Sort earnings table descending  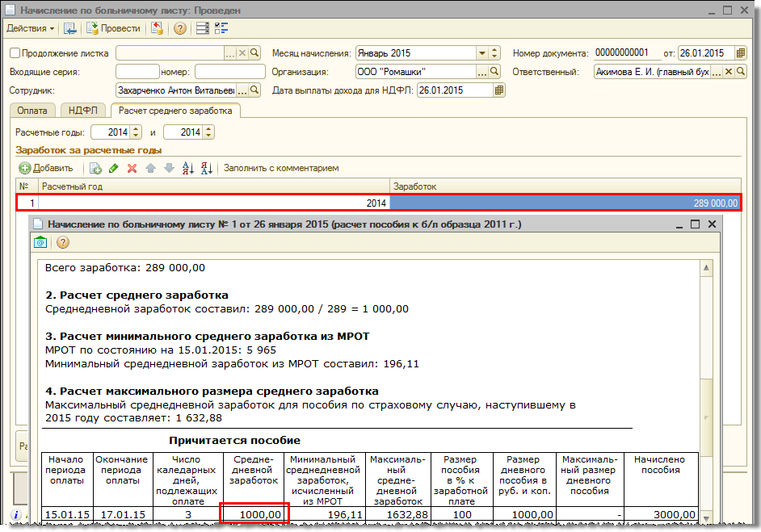click(206, 168)
